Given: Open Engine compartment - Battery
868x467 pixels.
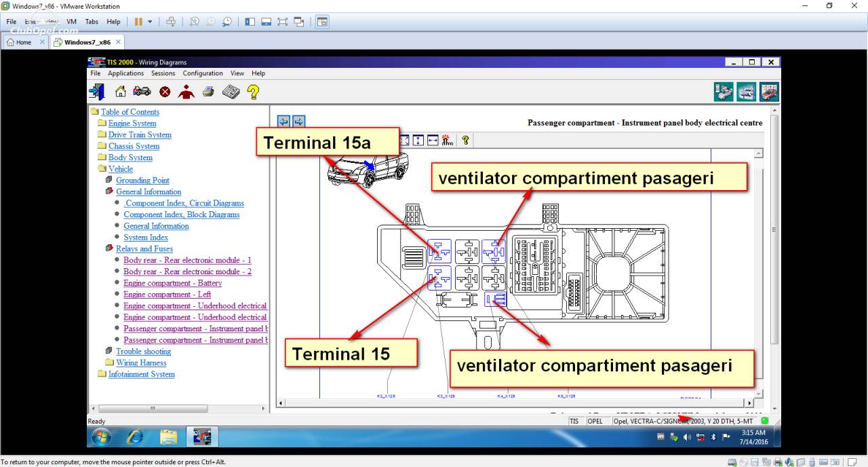Looking at the screenshot, I should click(173, 283).
